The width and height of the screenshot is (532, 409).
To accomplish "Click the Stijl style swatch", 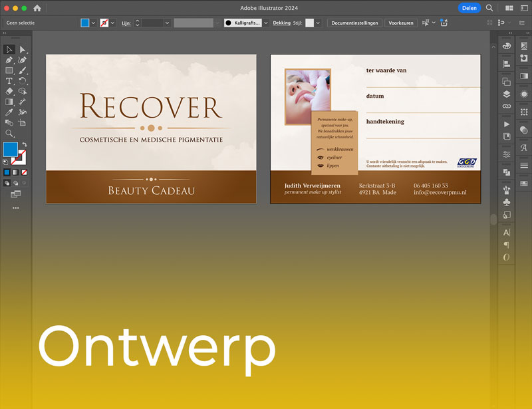I will pyautogui.click(x=309, y=23).
